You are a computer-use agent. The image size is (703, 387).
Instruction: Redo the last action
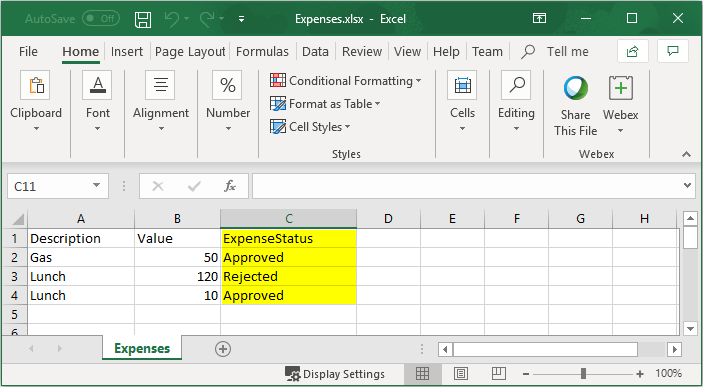[207, 19]
